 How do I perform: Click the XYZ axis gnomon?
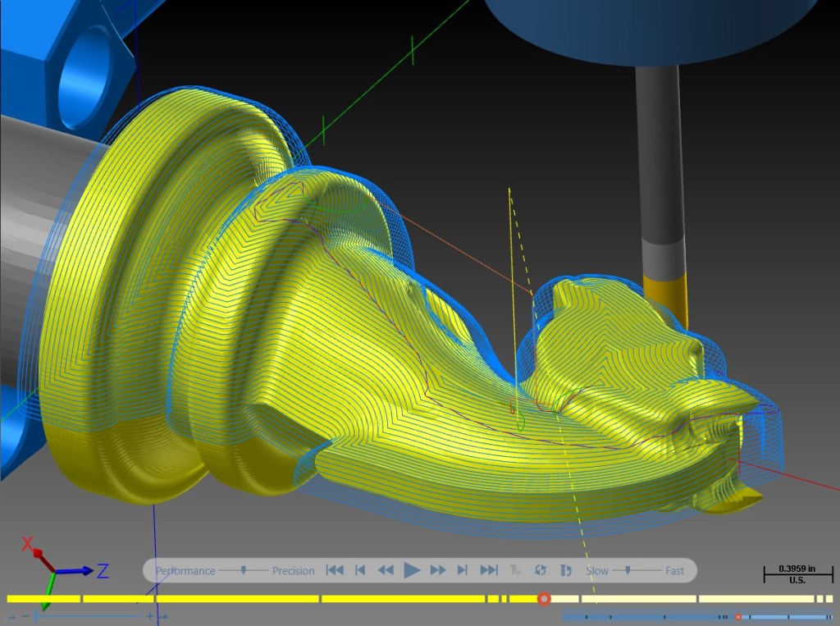[x=59, y=571]
